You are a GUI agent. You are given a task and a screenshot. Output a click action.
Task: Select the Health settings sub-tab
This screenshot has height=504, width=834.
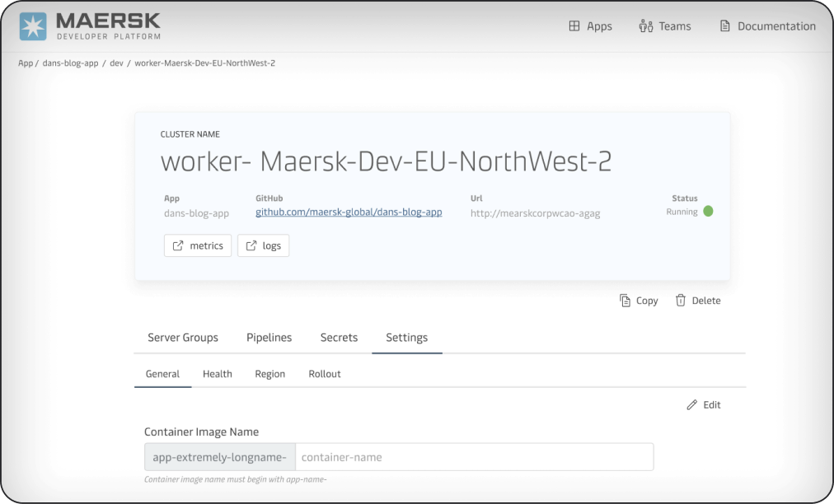(218, 374)
